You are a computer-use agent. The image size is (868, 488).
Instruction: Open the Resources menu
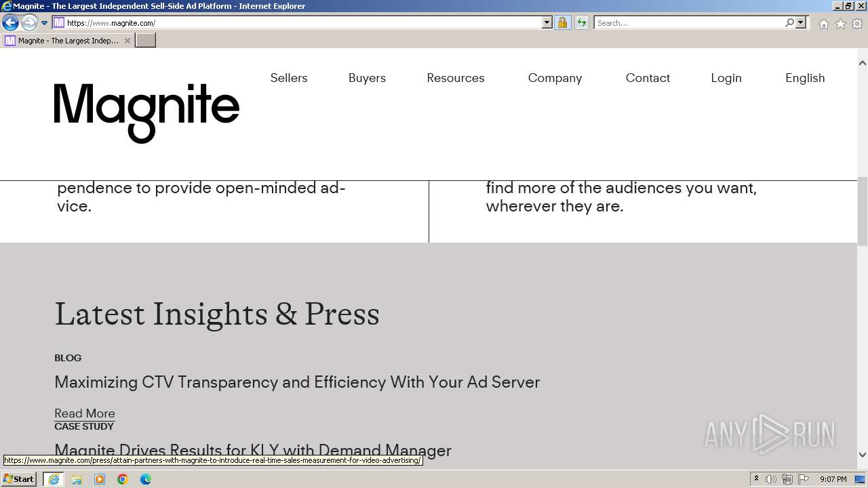point(456,78)
